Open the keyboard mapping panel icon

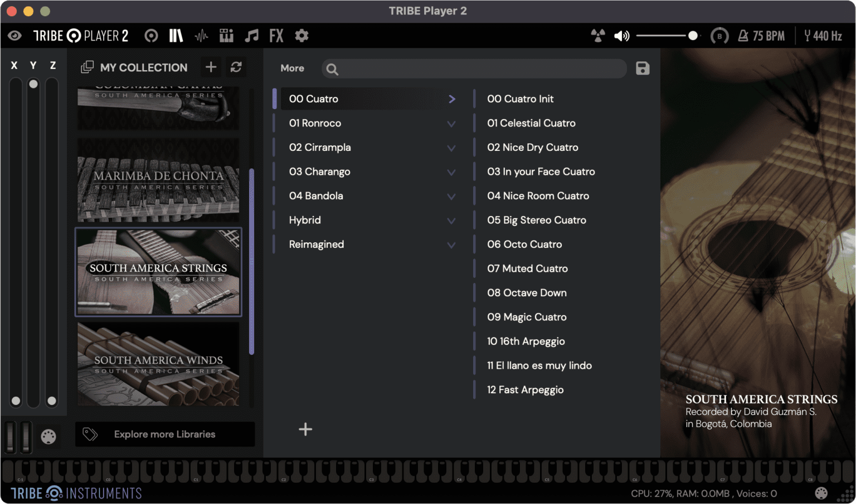coord(226,36)
